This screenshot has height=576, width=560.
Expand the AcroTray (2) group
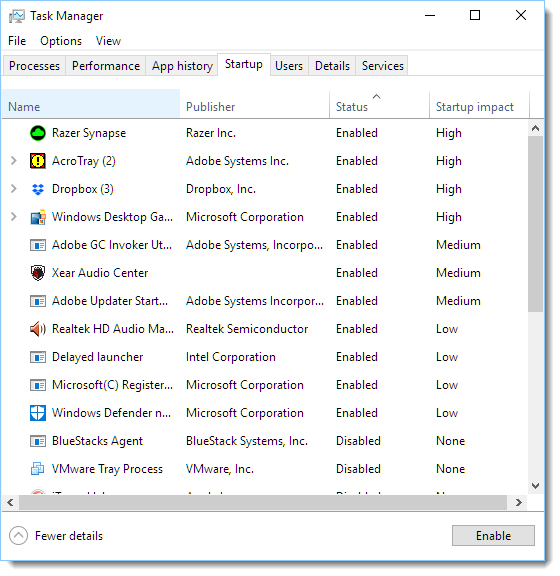14,161
